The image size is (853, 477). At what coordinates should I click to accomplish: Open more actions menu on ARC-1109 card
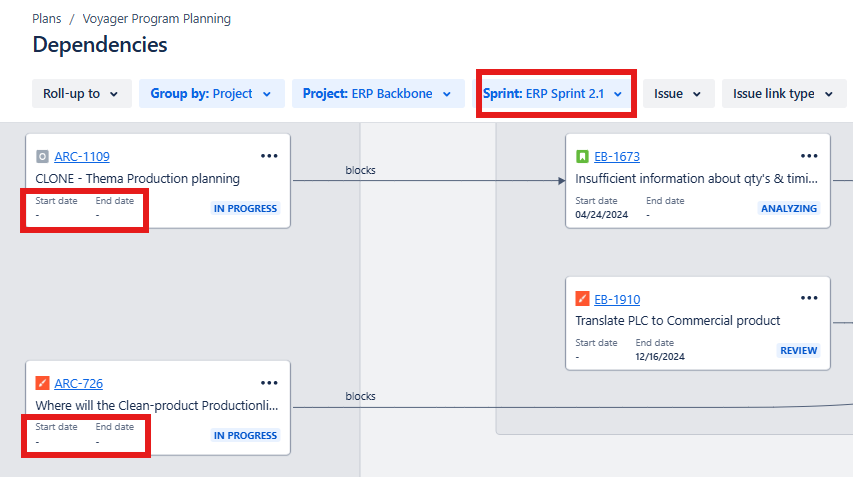[269, 156]
